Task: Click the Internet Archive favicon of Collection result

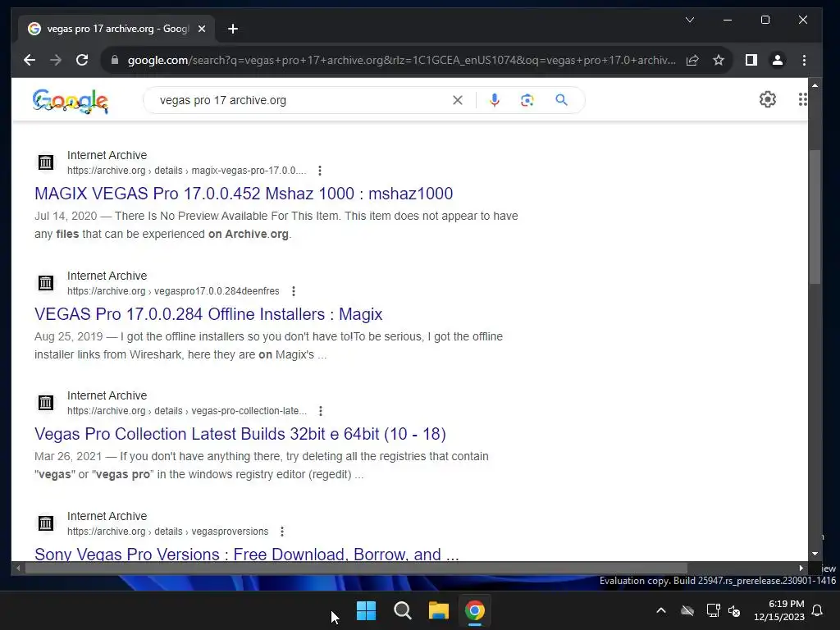Action: 46,403
